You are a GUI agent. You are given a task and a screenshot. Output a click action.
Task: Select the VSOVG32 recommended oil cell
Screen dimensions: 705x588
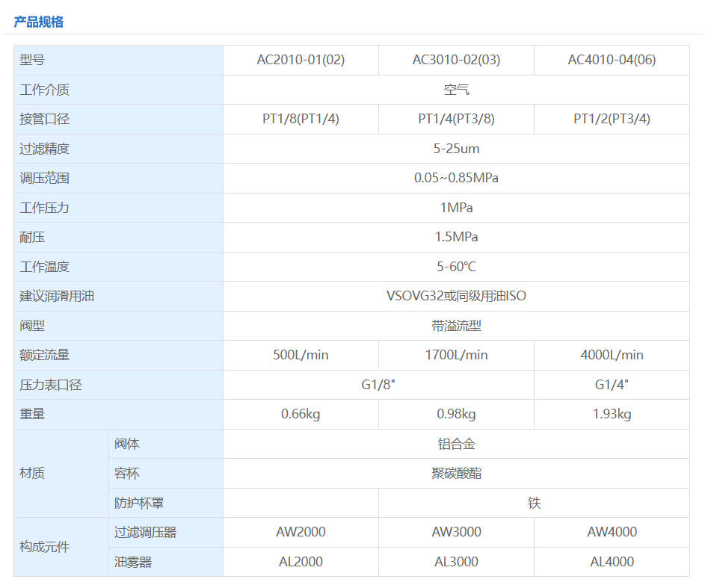pos(456,296)
